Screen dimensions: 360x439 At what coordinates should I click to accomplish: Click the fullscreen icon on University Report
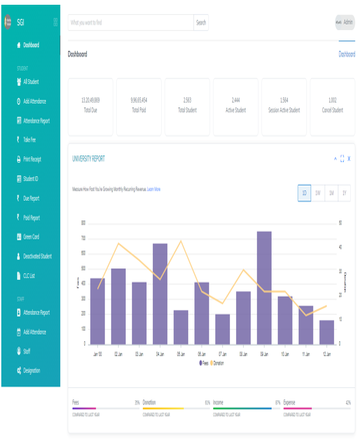pyautogui.click(x=342, y=159)
